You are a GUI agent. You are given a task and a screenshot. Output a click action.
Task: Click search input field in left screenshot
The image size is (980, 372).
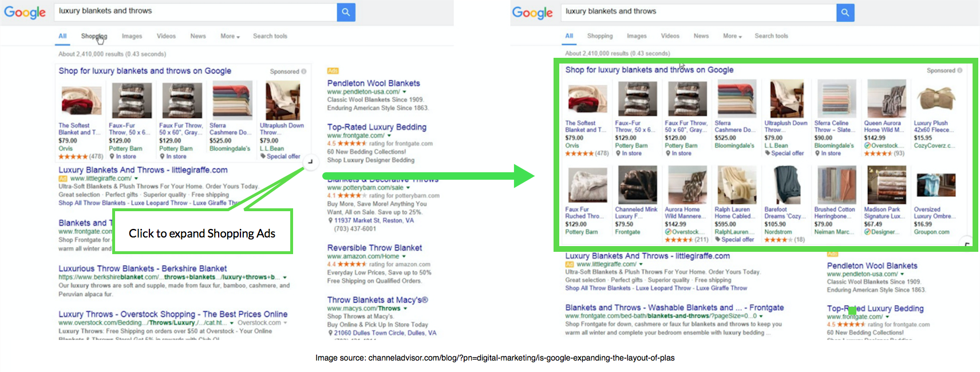tap(195, 12)
